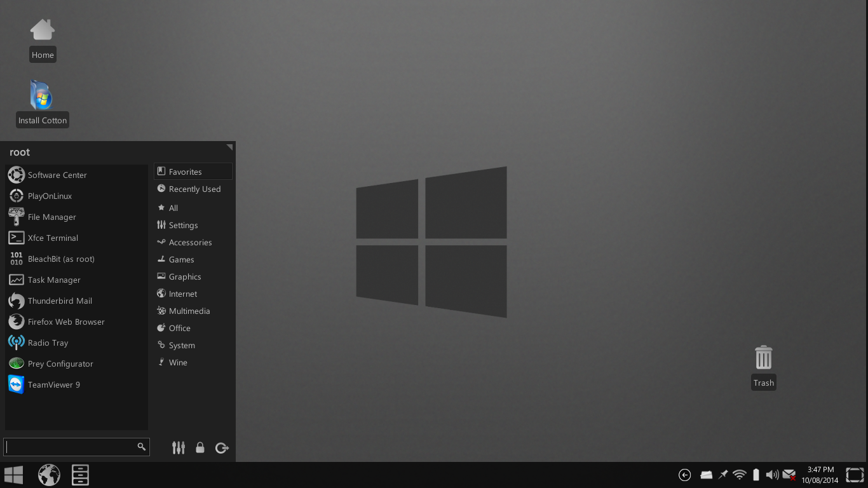Click the notes tray icon
Image resolution: width=868 pixels, height=488 pixels.
(706, 475)
